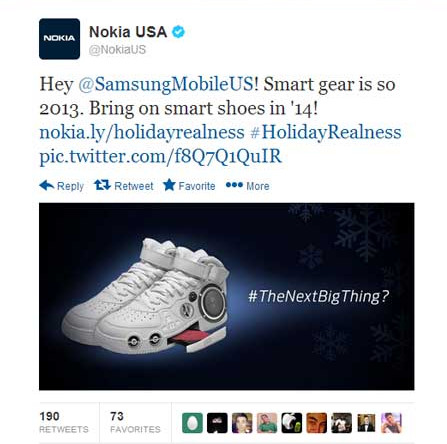The image size is (447, 444).
Task: Open the pic.twitter.com/f8Q7Q1QuIR link
Action: (x=161, y=156)
